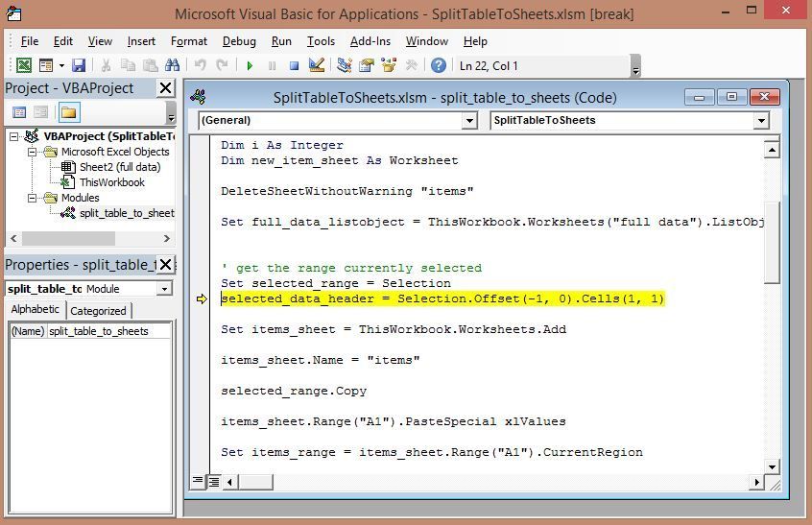Switch to the Categorized tab
This screenshot has width=812, height=525.
pyautogui.click(x=99, y=311)
